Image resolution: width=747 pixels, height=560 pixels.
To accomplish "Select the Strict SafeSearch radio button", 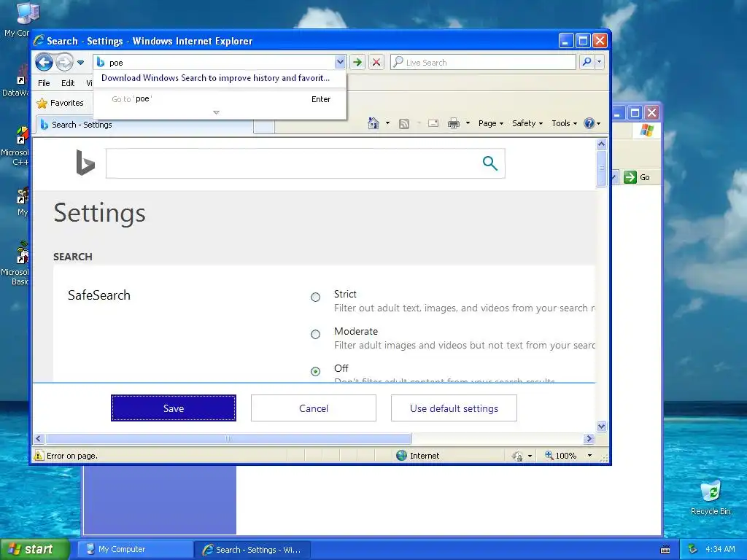I will pos(315,297).
